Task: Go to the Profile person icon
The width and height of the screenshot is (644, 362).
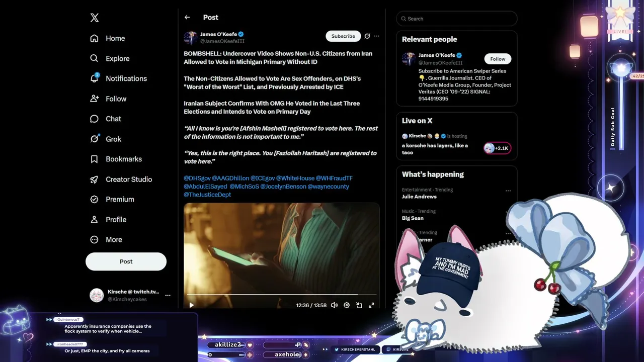Action: point(94,220)
